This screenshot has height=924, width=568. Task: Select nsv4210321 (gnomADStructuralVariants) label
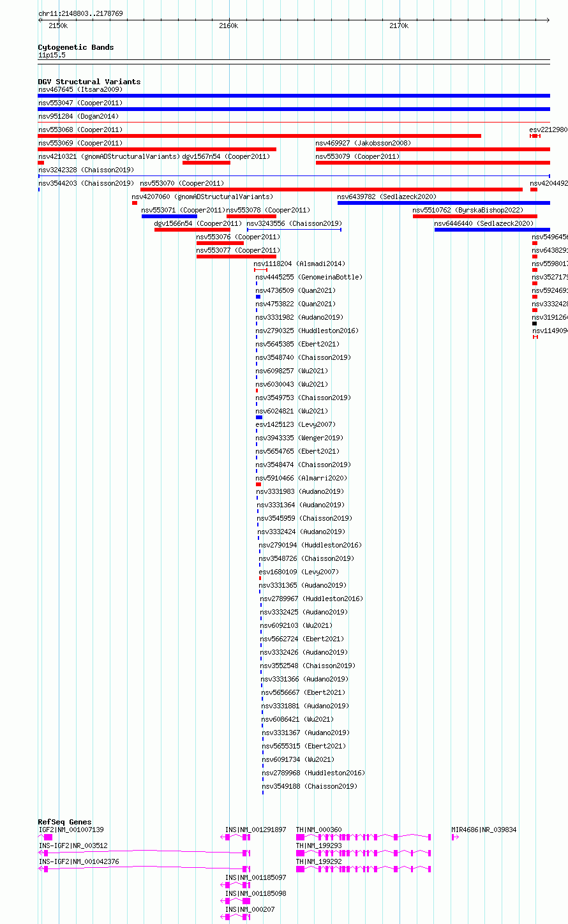[x=109, y=156]
